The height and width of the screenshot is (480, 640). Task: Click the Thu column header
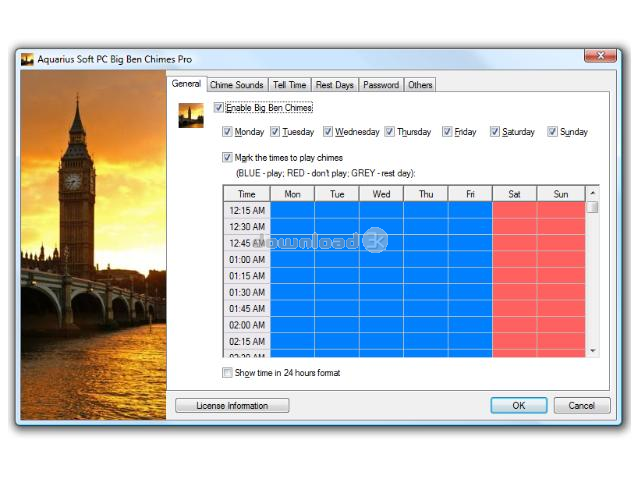426,194
